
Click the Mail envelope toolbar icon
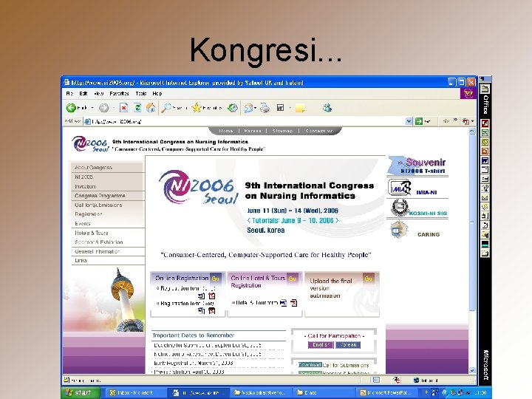pos(249,108)
